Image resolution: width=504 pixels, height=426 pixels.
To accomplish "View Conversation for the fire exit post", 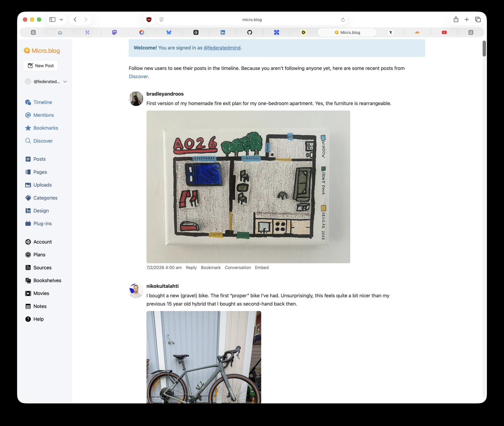I will pos(238,268).
